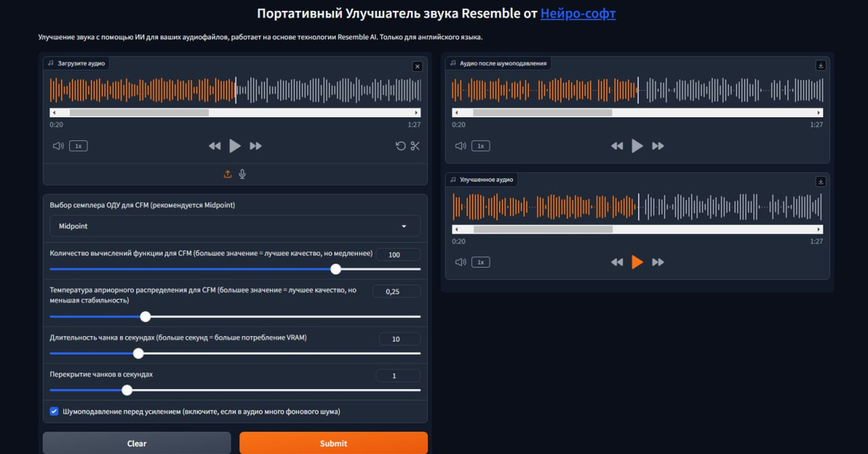Adjust volume of the enhanced audio player
The width and height of the screenshot is (868, 454).
click(x=460, y=262)
